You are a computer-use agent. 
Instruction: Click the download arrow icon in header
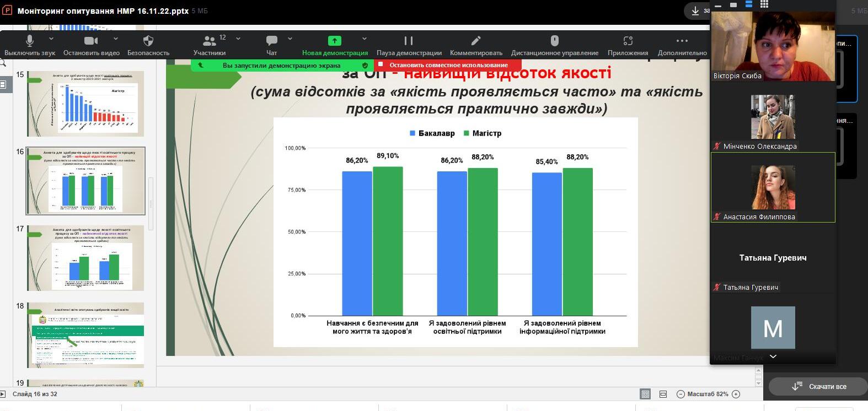coord(695,10)
